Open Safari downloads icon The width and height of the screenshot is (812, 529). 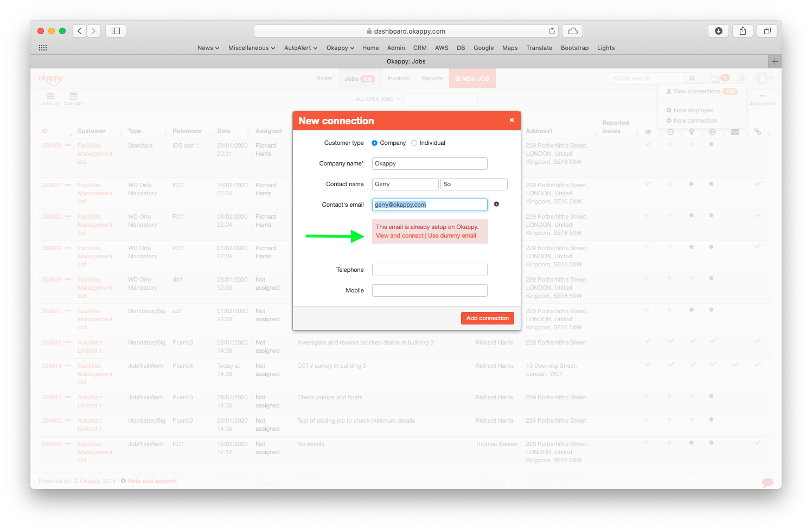tap(718, 31)
